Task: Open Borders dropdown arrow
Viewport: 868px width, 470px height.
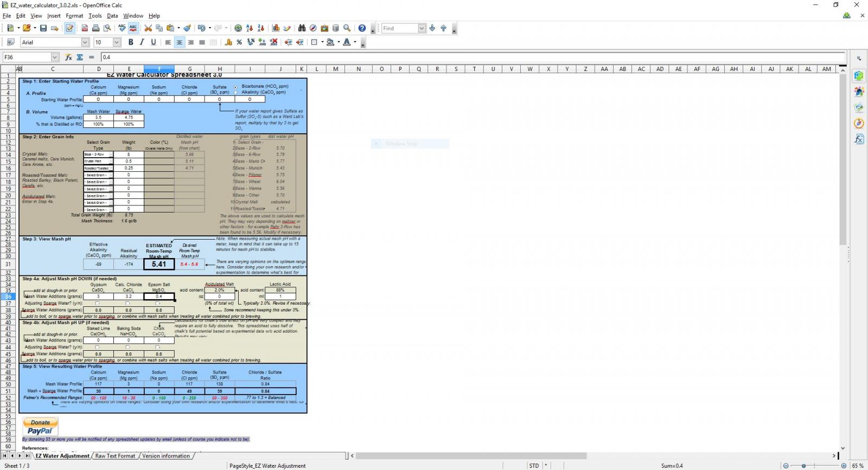Action: 322,42
